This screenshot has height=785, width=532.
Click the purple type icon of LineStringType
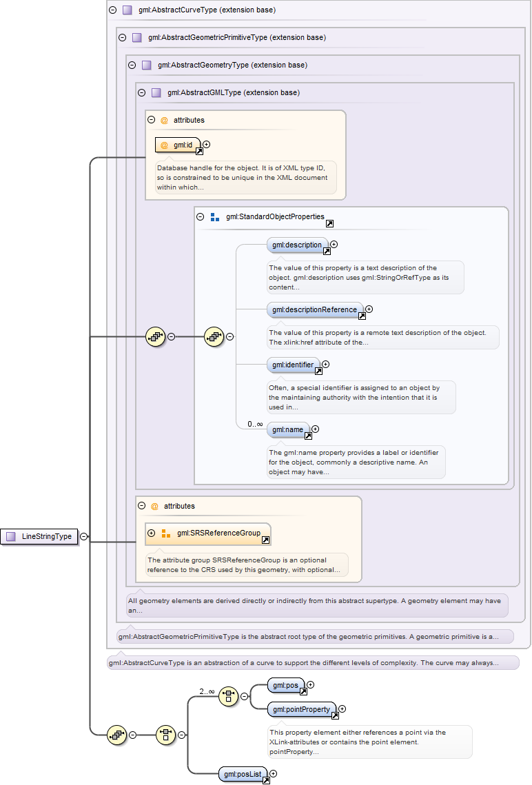pyautogui.click(x=11, y=536)
